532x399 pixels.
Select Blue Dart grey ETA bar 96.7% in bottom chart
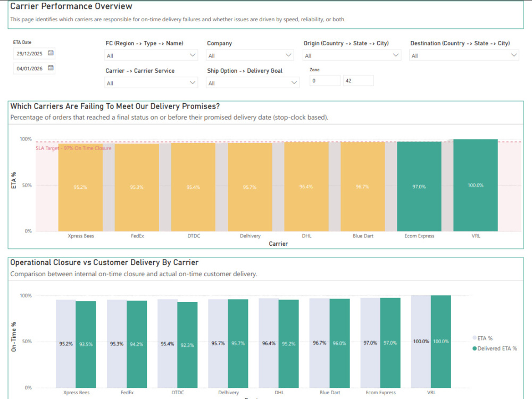pos(319,343)
